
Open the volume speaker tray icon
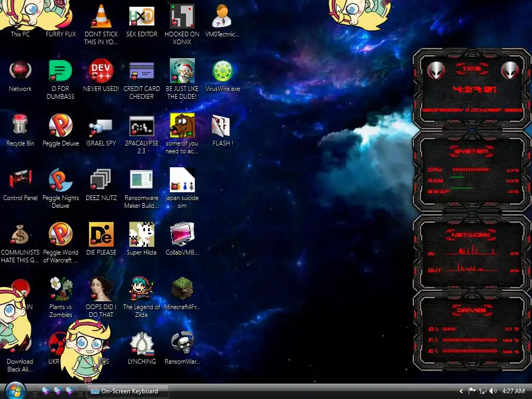point(493,391)
